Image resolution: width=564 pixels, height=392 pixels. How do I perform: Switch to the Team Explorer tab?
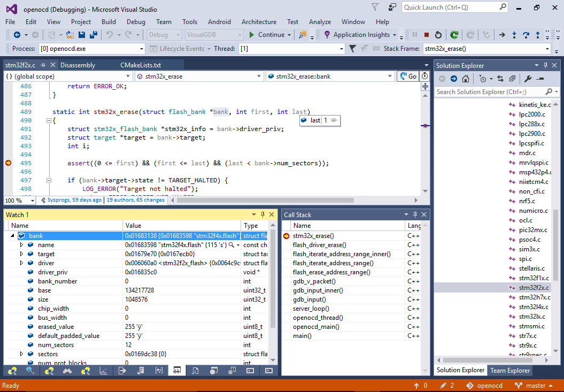pyautogui.click(x=509, y=371)
